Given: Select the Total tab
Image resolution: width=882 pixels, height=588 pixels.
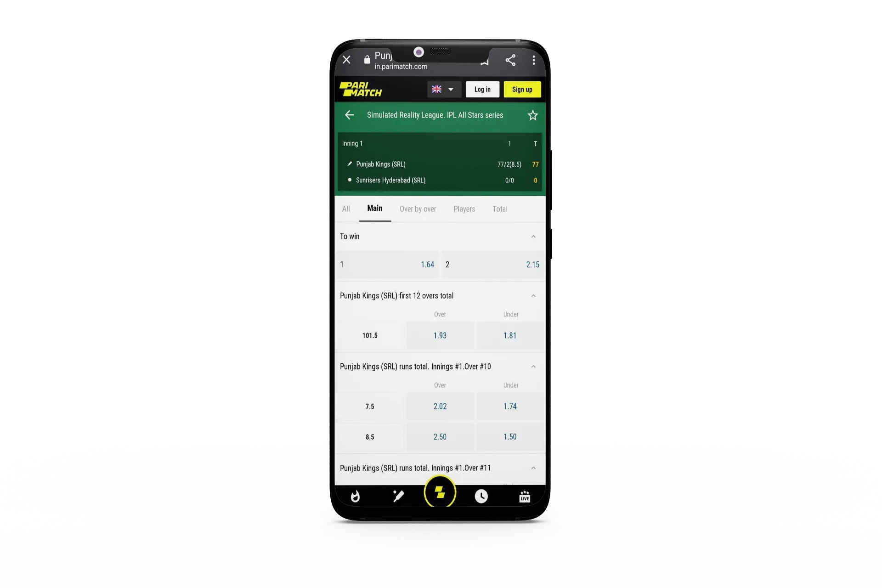Looking at the screenshot, I should click(499, 209).
